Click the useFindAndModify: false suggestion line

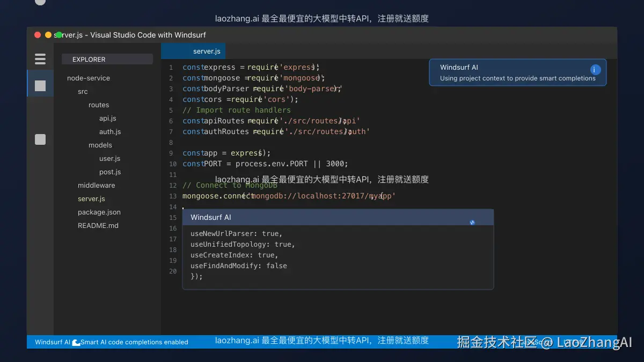click(239, 265)
